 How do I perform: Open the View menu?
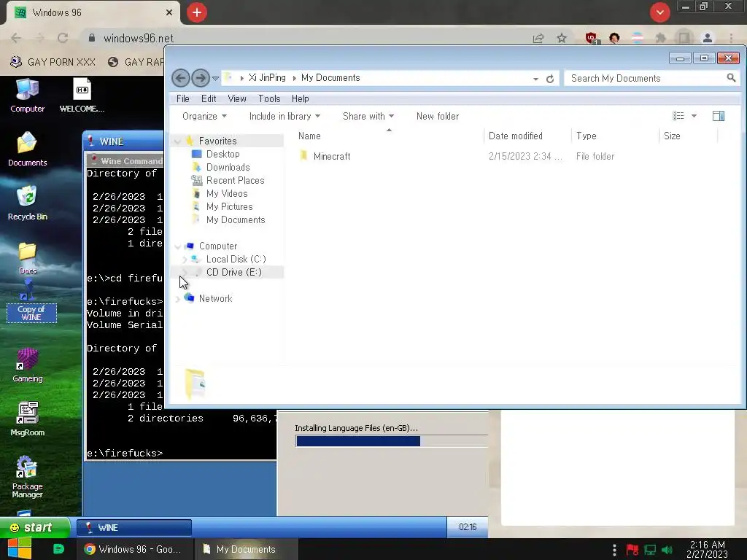click(237, 98)
